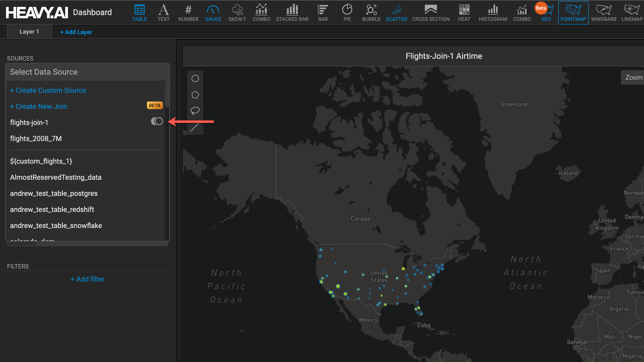Activate the circle selection tool on map

pyautogui.click(x=195, y=78)
